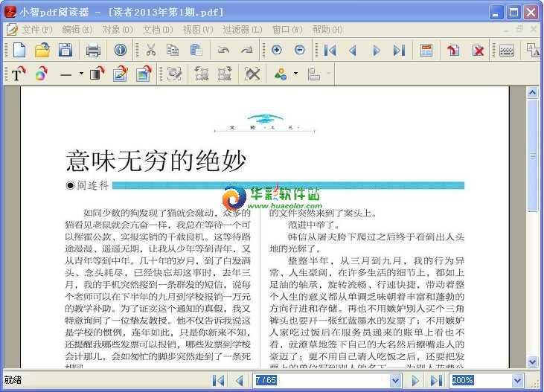This screenshot has height=392, width=544.
Task: Click the crossed tools icon
Action: tap(252, 74)
